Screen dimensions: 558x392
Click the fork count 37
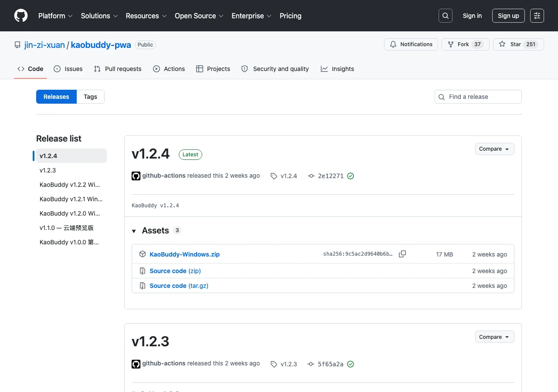point(478,44)
